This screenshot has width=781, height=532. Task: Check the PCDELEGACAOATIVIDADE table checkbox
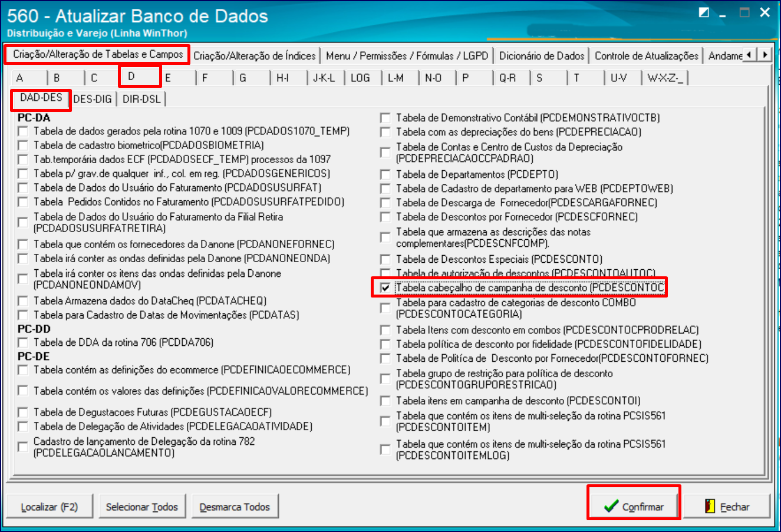click(23, 427)
